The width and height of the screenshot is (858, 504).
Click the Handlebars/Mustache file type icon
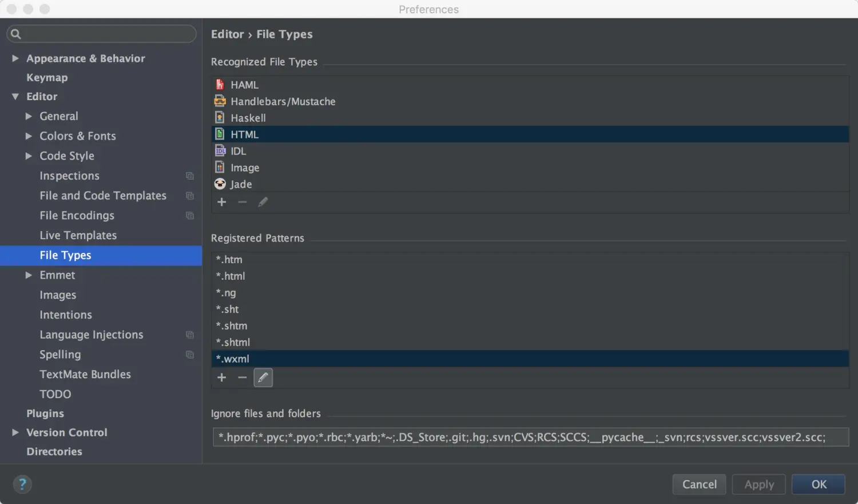220,101
